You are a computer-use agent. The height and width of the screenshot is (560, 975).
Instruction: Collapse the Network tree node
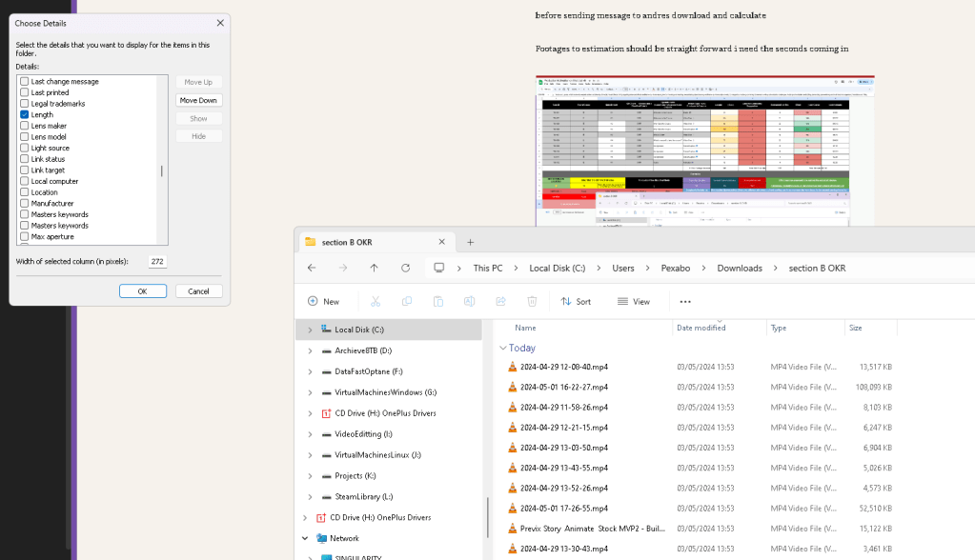coord(305,538)
